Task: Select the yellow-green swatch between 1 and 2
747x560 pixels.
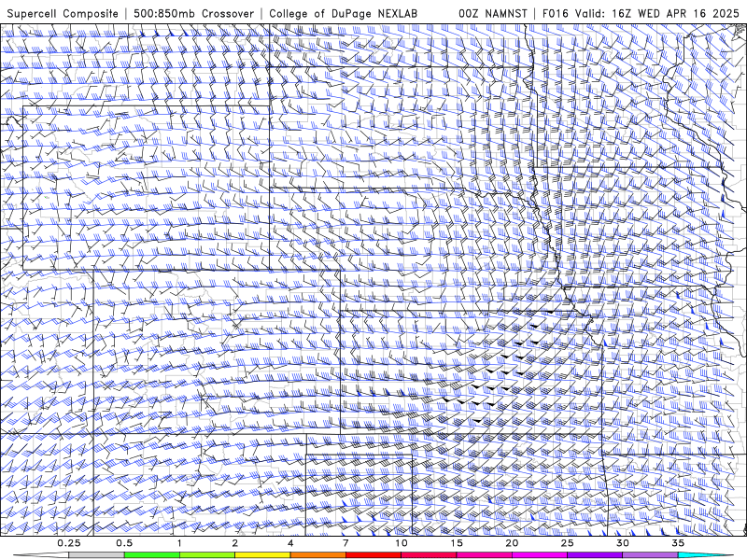Action: [x=207, y=555]
